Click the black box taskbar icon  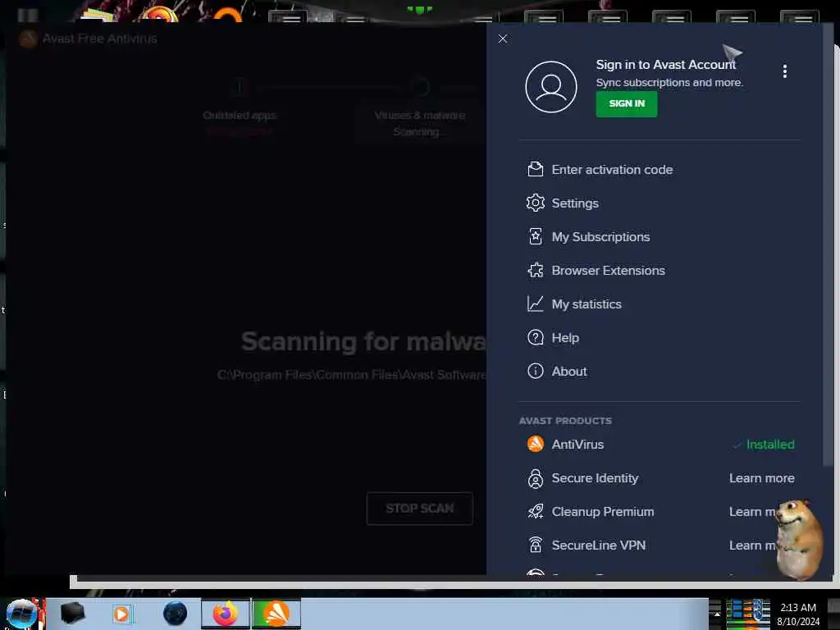tap(73, 614)
